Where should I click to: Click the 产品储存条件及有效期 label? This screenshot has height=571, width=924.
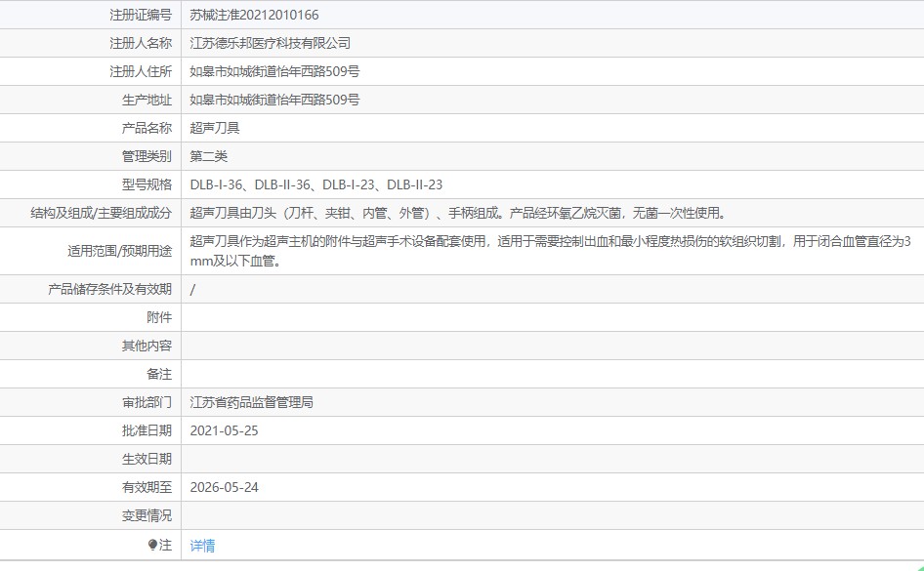(109, 289)
